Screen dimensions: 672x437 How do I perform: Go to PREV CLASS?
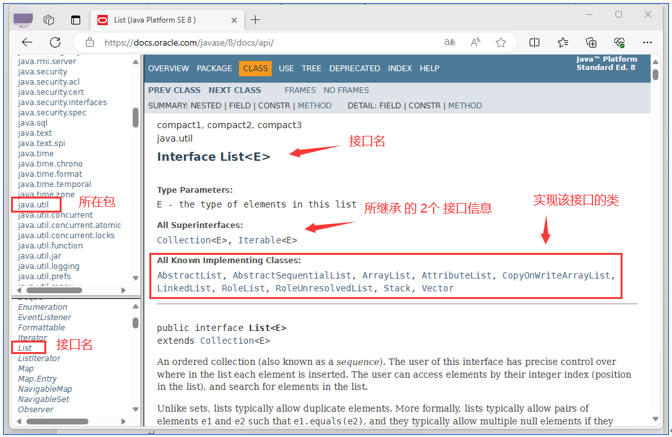click(x=174, y=90)
